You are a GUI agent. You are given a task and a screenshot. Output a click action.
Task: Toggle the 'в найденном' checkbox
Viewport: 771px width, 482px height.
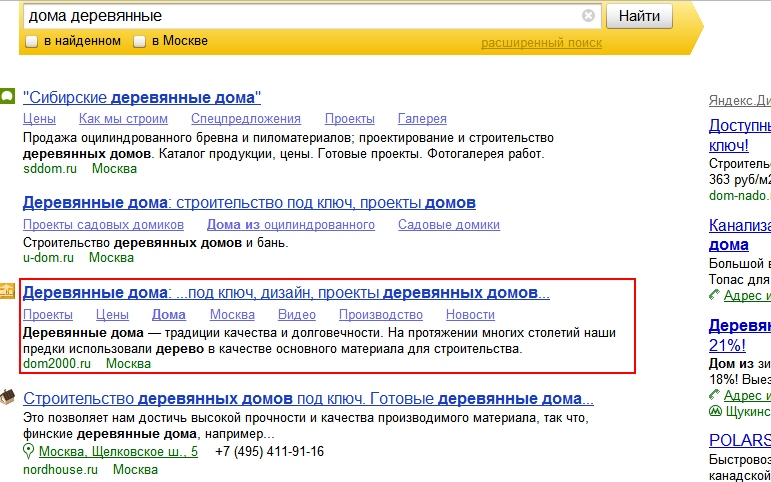click(x=31, y=41)
